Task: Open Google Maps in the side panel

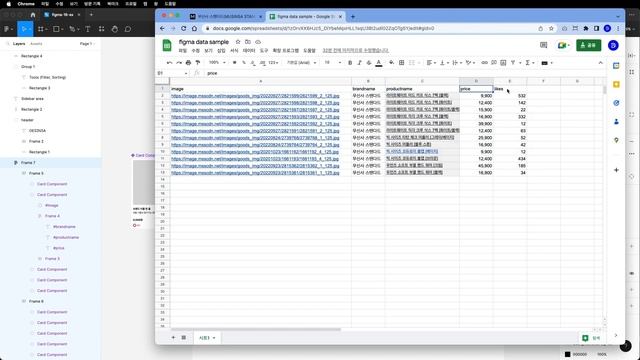Action: coord(616,140)
